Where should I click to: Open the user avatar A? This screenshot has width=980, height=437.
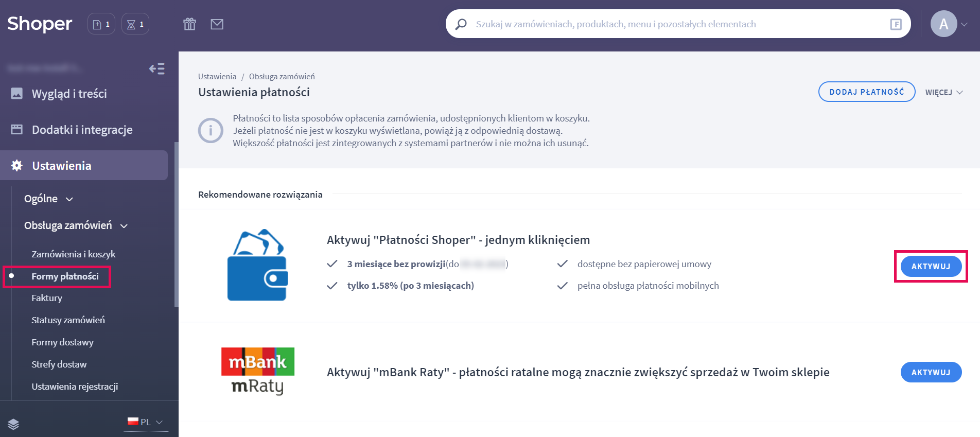pos(944,24)
